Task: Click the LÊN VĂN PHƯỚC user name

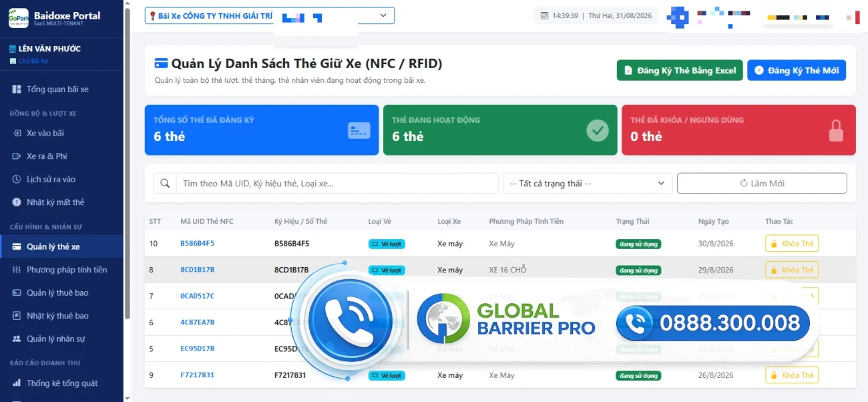Action: point(49,49)
